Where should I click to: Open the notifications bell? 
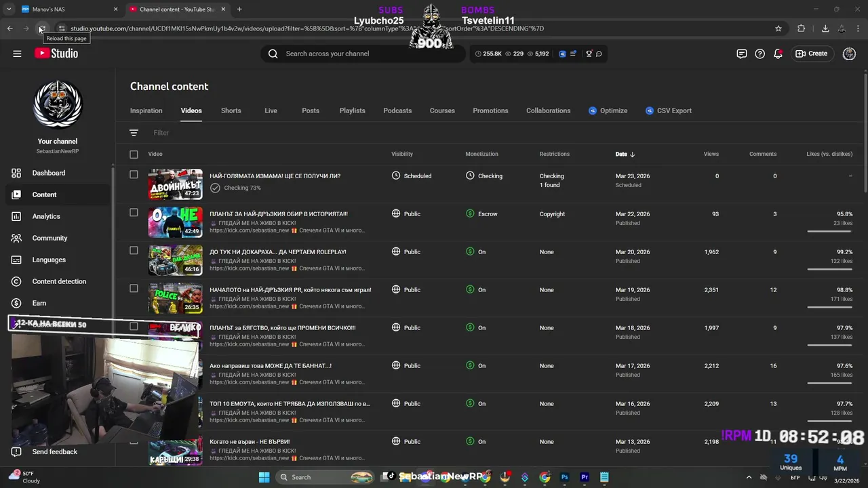(x=778, y=54)
